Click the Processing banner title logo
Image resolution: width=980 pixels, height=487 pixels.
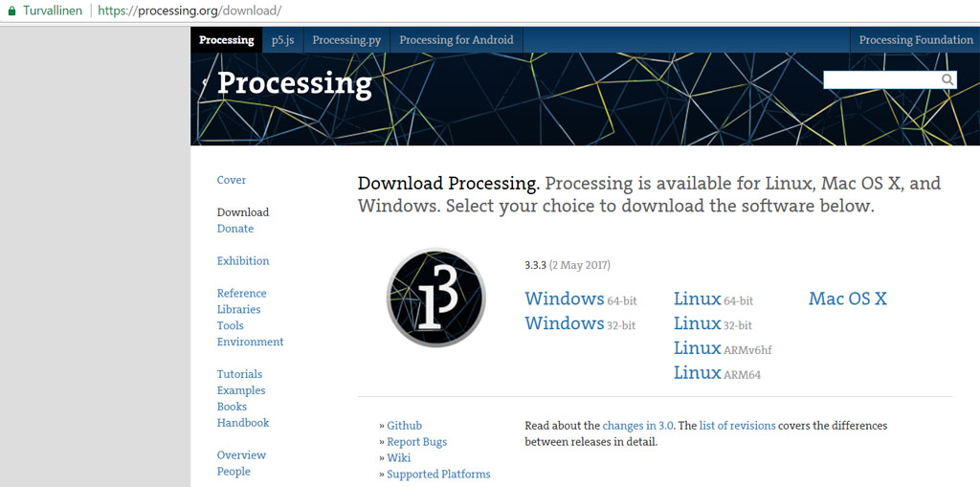tap(295, 84)
